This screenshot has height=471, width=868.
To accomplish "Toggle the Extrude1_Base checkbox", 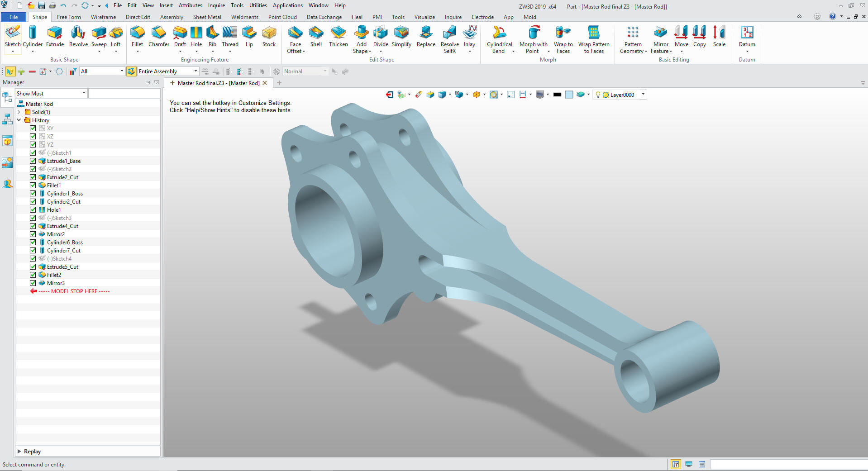I will [33, 161].
